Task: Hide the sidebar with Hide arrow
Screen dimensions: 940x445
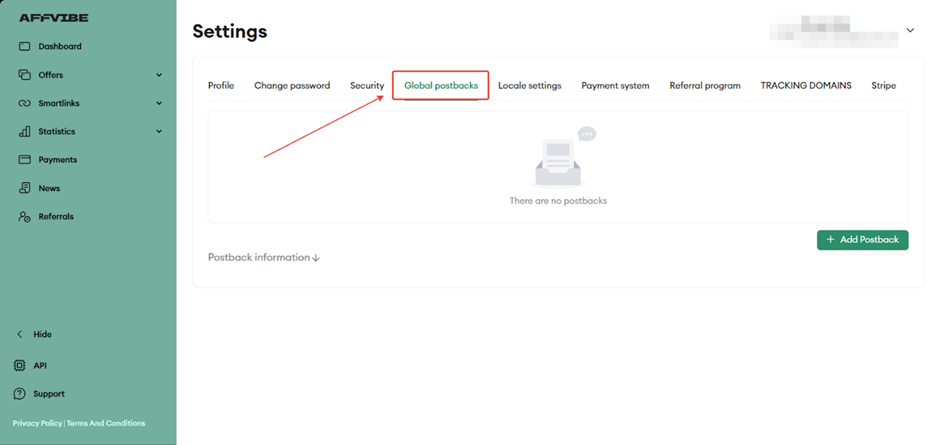Action: 20,334
